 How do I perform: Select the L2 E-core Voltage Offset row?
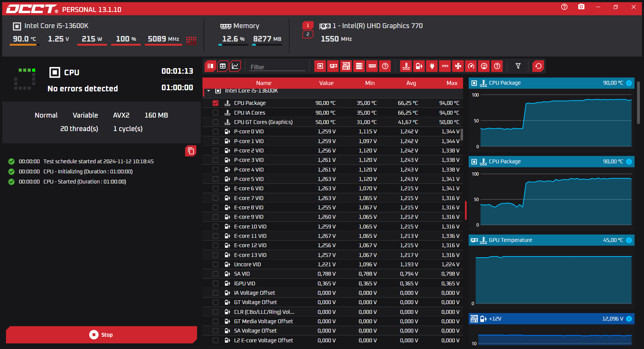coord(333,340)
